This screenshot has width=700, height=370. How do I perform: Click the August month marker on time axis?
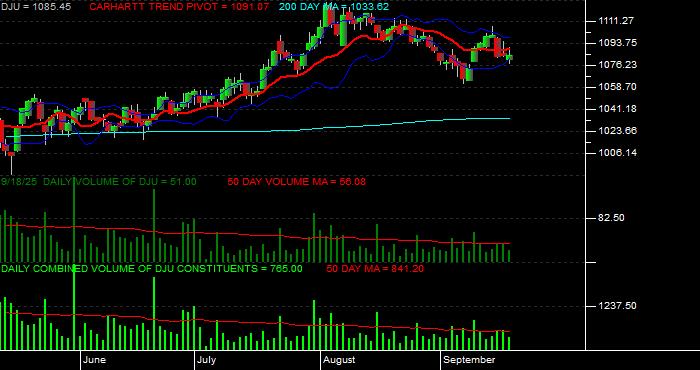[339, 360]
